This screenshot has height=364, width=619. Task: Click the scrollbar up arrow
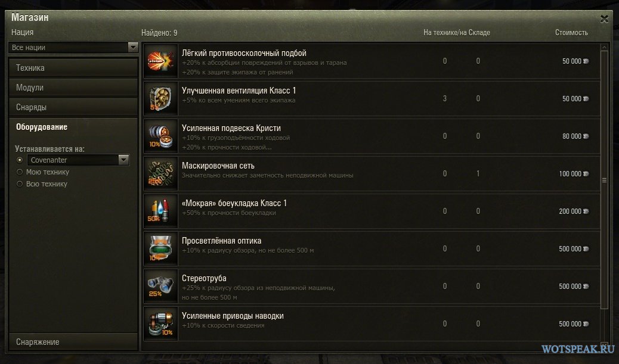click(x=605, y=47)
